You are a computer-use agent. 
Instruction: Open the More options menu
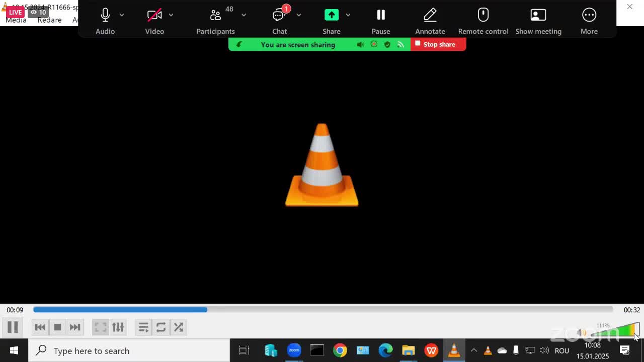pos(589,20)
